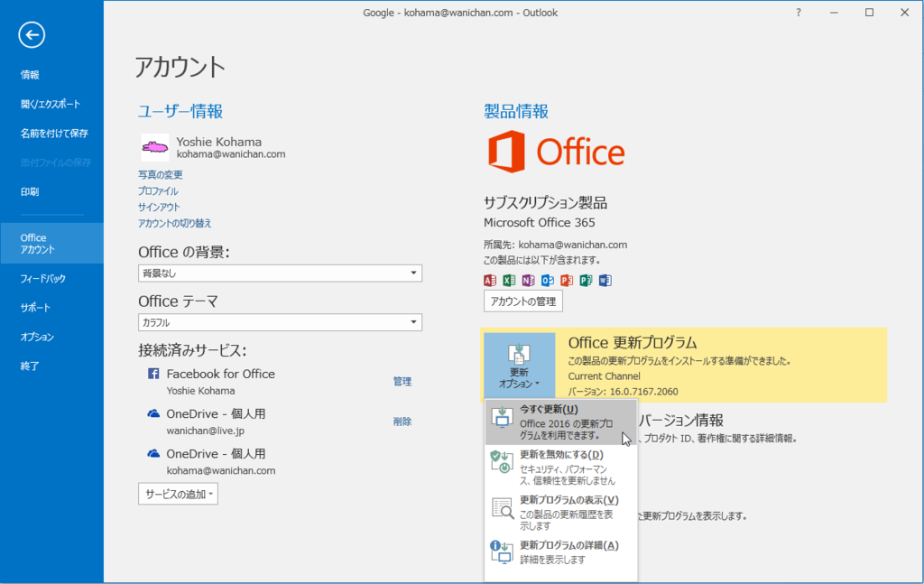Open the サービスの追加 dropdown
924x584 pixels.
point(178,494)
